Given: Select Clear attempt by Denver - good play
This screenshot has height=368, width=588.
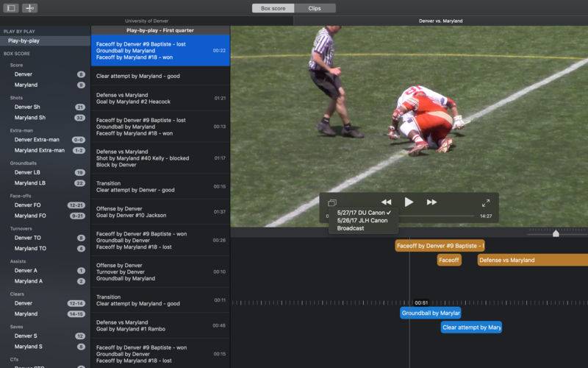Looking at the screenshot, I should point(160,187).
